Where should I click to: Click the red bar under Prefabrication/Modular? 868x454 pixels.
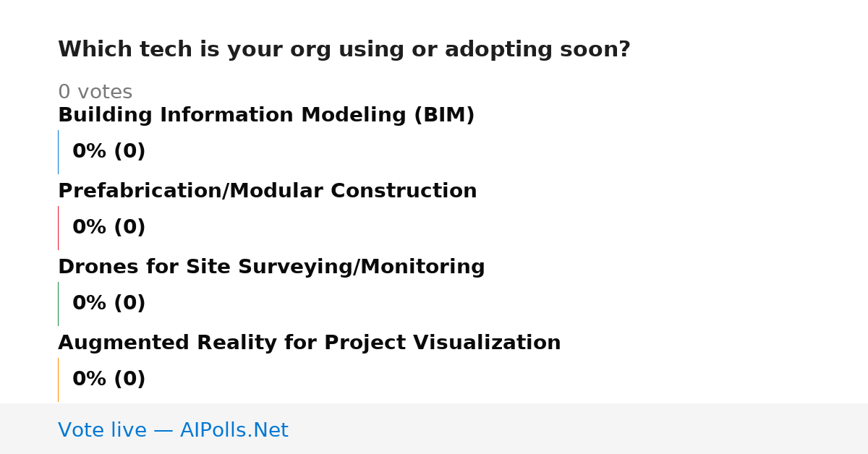[58, 228]
